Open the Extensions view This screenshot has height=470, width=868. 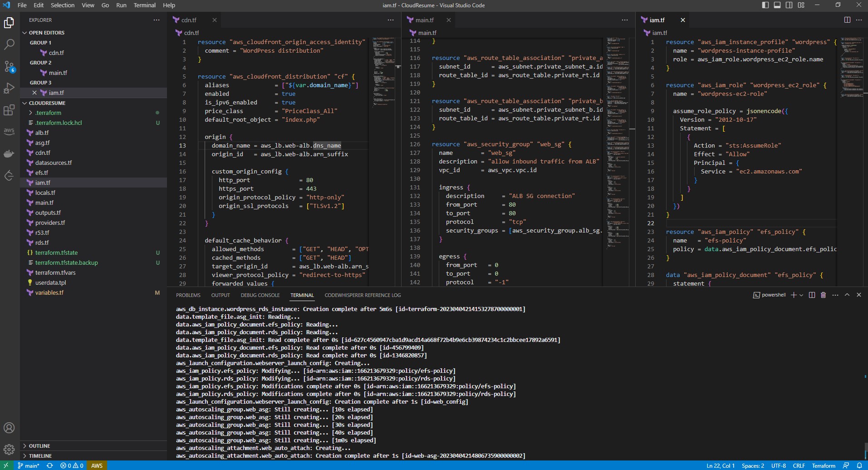point(9,110)
